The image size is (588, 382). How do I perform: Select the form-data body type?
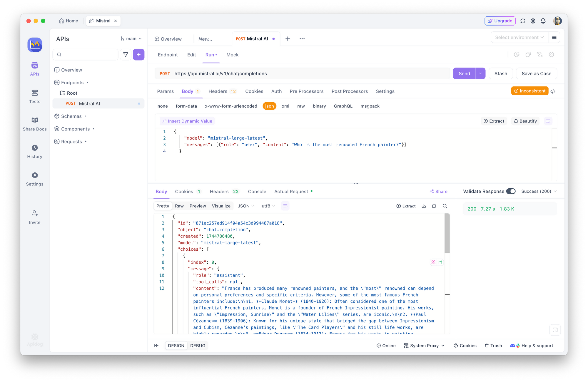click(186, 106)
